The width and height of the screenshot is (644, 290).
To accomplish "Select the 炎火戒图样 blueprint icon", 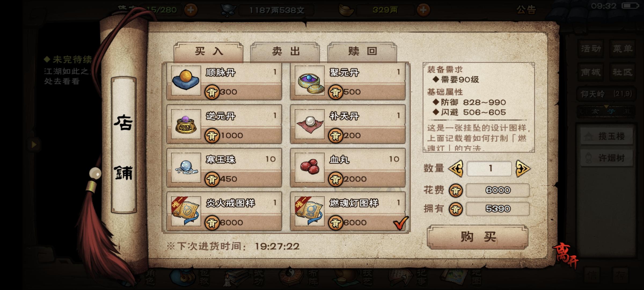I will pyautogui.click(x=186, y=211).
